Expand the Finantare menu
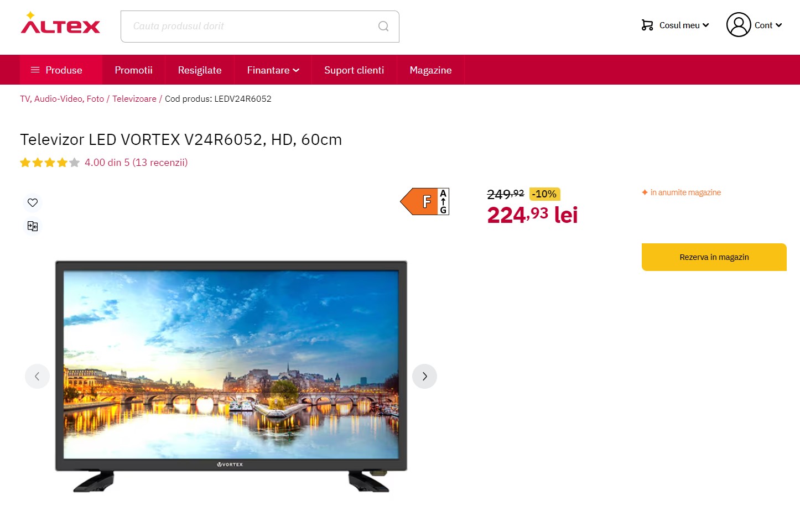Image resolution: width=800 pixels, height=532 pixels. point(273,70)
